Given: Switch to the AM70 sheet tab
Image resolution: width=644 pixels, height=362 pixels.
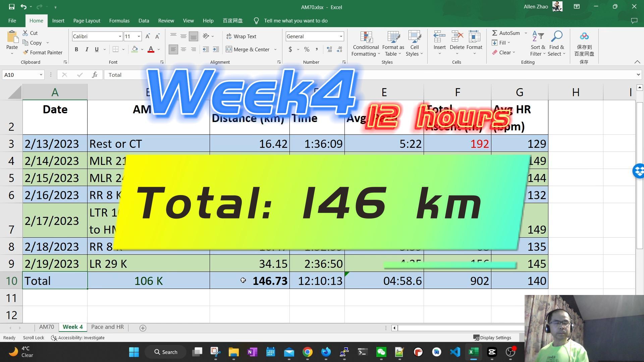Looking at the screenshot, I should (x=46, y=327).
